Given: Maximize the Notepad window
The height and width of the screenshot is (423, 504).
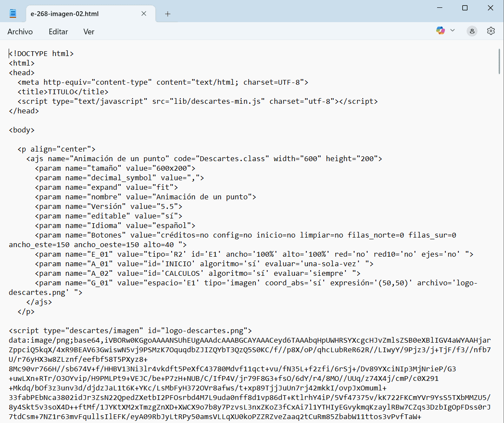Looking at the screenshot, I should (x=465, y=8).
